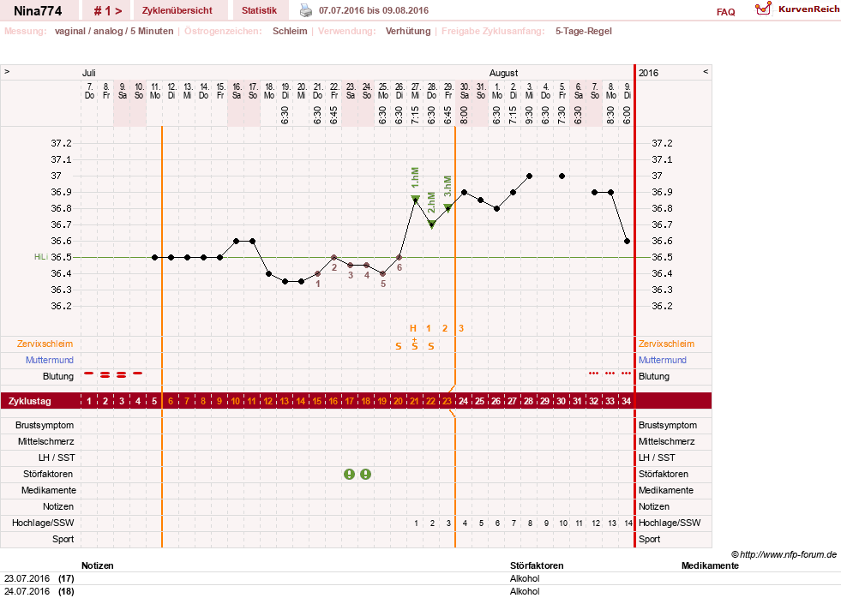Go to next cycle via # 1 > tab
Viewport: 841px width, 616px height.
108,11
